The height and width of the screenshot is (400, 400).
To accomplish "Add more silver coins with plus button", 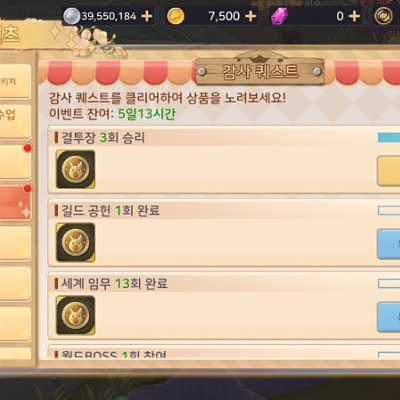I will [147, 16].
